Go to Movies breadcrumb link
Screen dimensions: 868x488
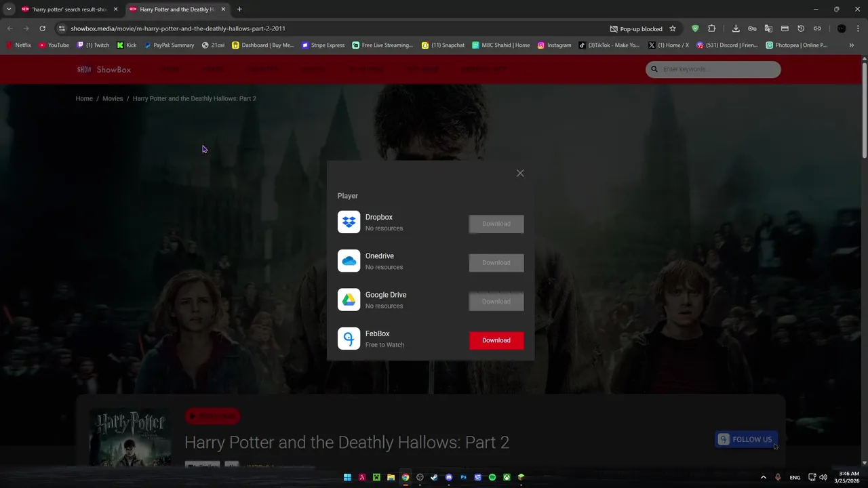[113, 98]
